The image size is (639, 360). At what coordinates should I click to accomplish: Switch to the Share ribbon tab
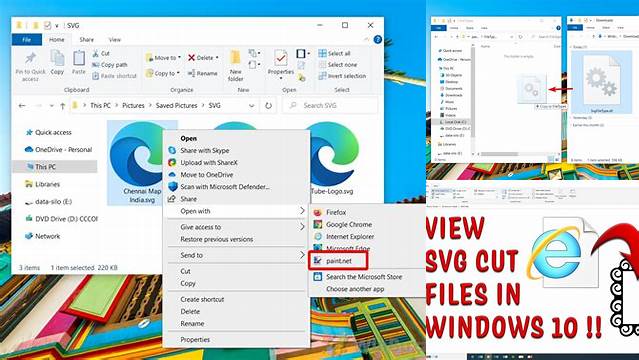(86, 40)
